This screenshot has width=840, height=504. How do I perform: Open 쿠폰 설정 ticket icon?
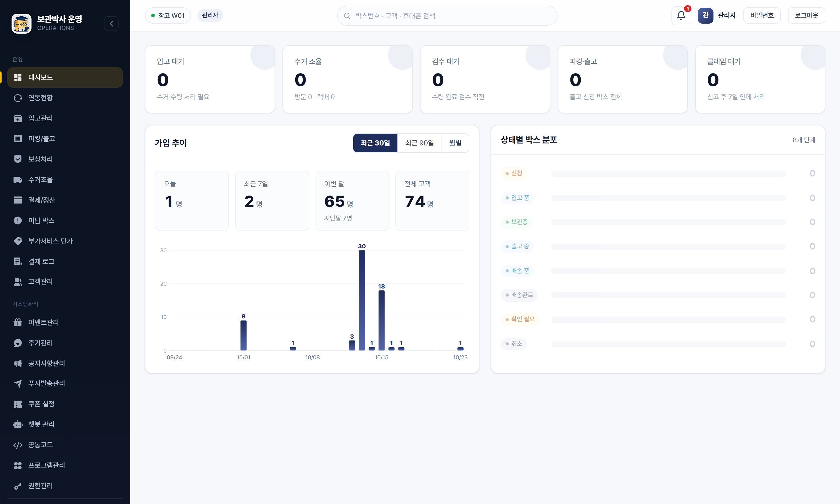[x=18, y=404]
